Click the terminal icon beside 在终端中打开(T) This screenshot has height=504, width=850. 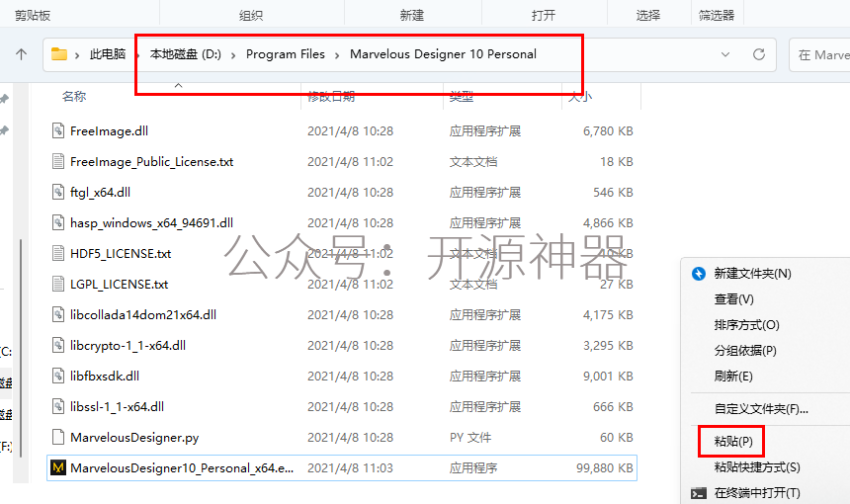click(x=698, y=493)
